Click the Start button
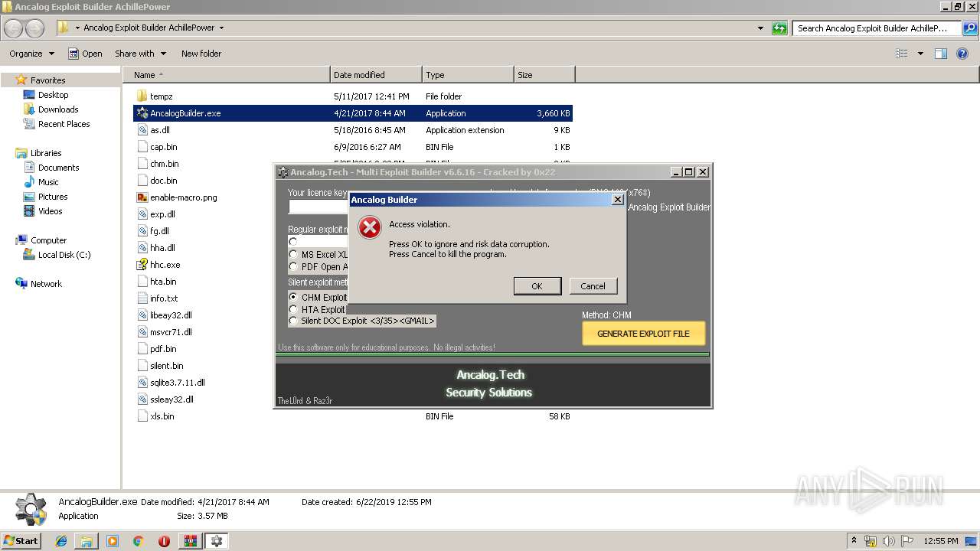Image resolution: width=980 pixels, height=551 pixels. [x=21, y=541]
